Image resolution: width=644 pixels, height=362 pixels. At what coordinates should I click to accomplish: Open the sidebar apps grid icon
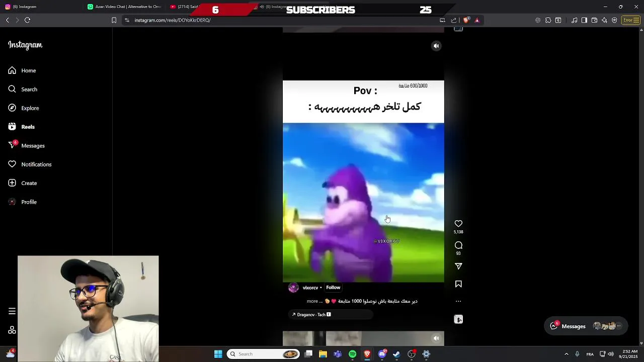pyautogui.click(x=12, y=330)
